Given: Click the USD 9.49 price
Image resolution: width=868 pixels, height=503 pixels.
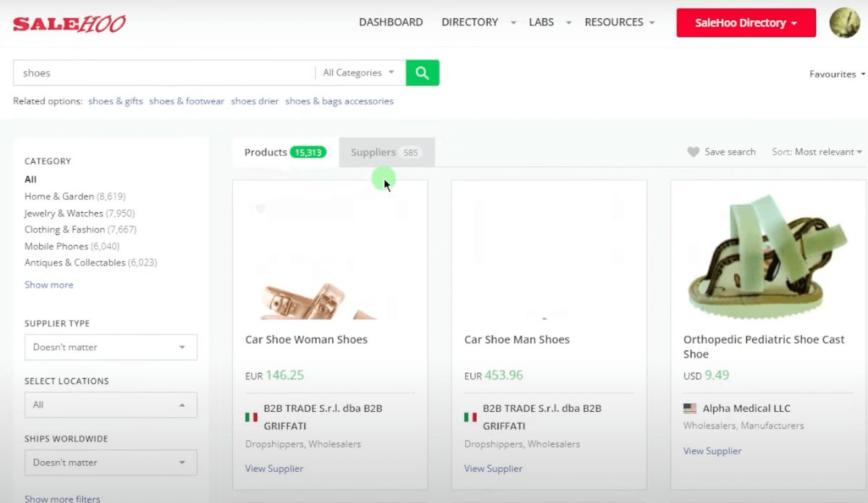Looking at the screenshot, I should point(706,375).
